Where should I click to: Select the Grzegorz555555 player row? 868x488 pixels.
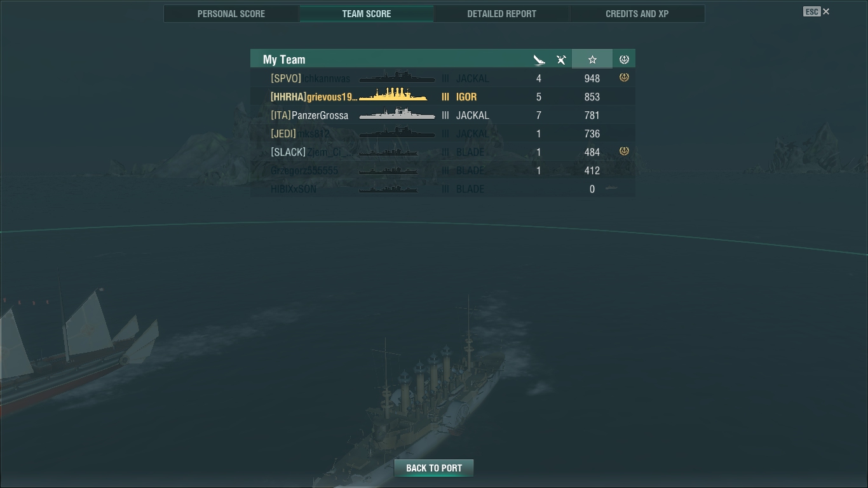tap(443, 170)
